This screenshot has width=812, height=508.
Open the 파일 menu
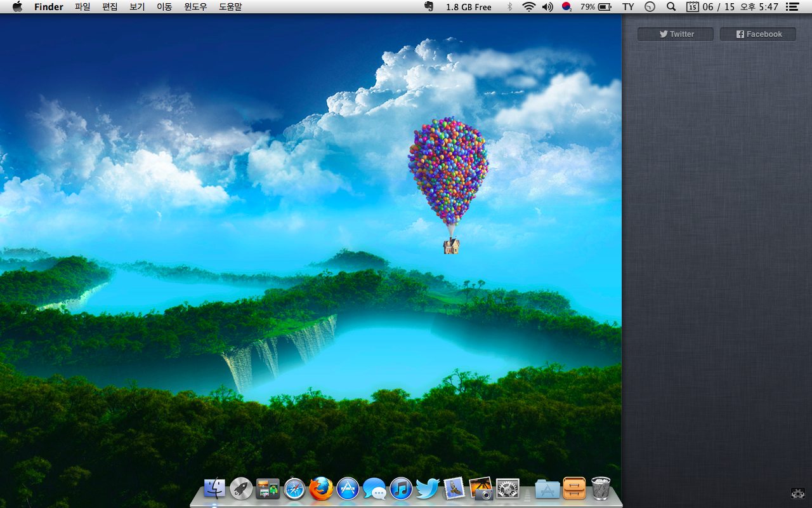click(82, 7)
